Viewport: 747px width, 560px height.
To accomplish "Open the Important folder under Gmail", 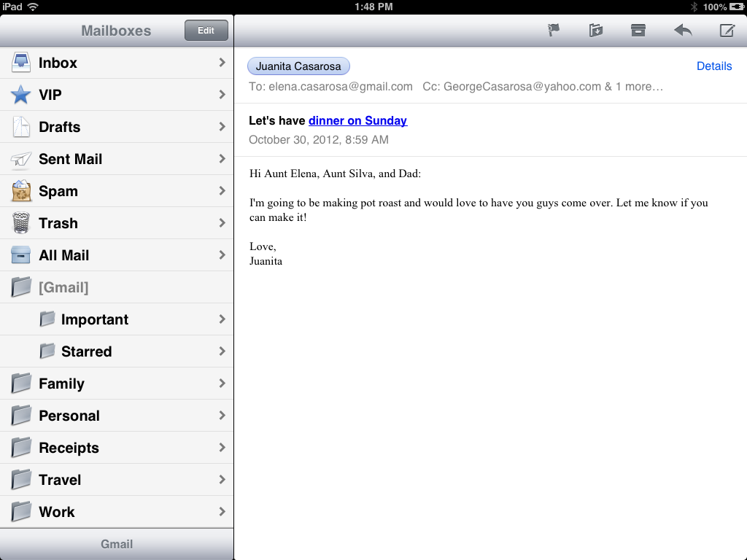I will click(x=94, y=319).
